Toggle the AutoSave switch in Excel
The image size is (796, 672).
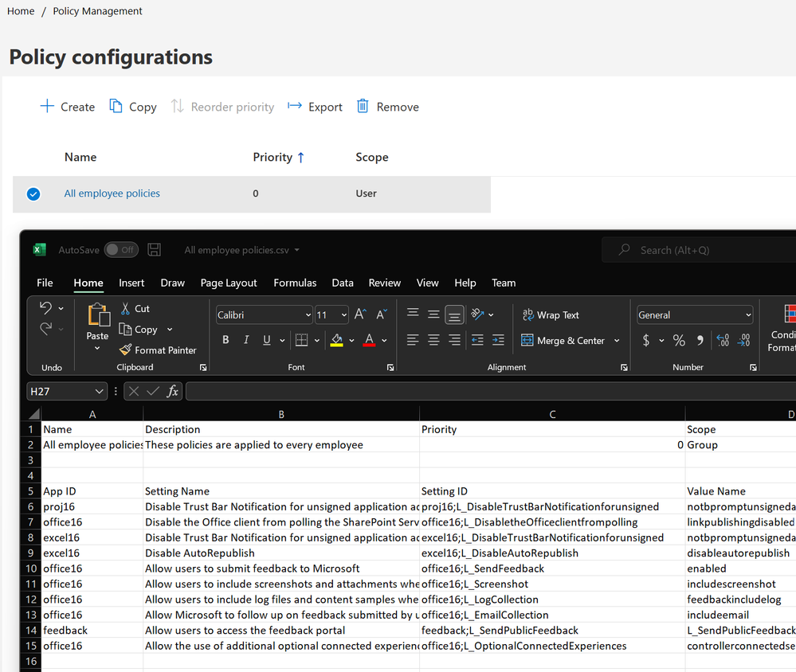click(121, 249)
